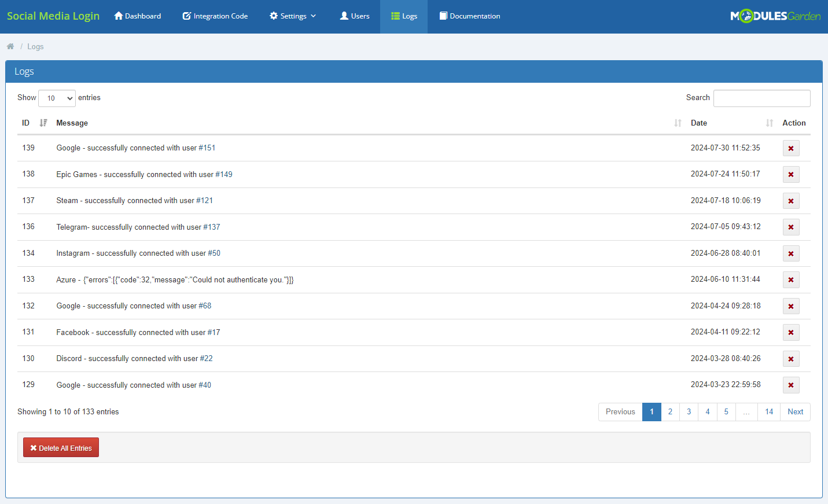
Task: Select the Logs list icon
Action: 396,16
